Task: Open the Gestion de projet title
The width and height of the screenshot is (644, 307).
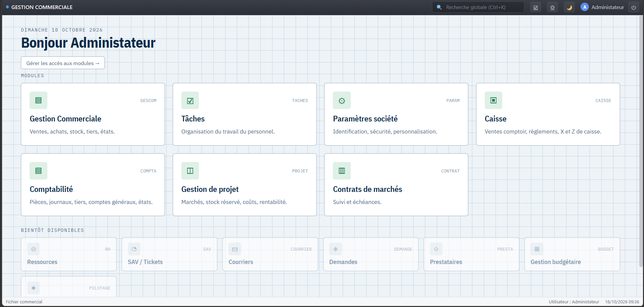Action: coord(210,189)
